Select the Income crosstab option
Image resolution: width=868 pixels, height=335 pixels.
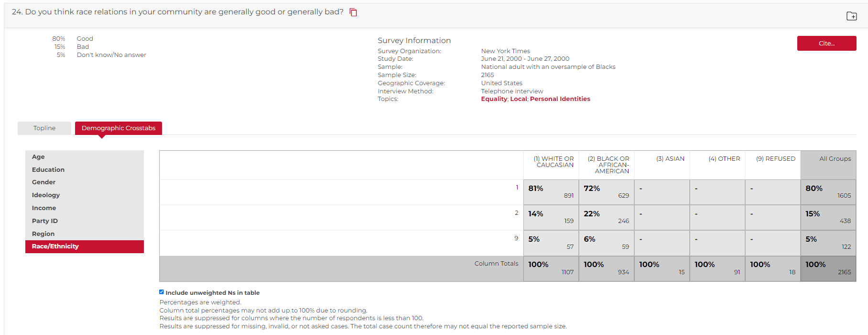tap(44, 208)
